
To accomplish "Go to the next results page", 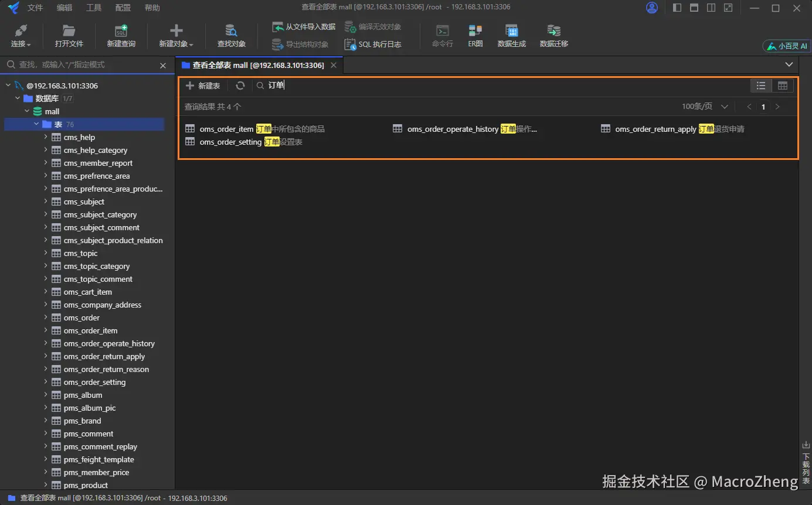I will 777,107.
